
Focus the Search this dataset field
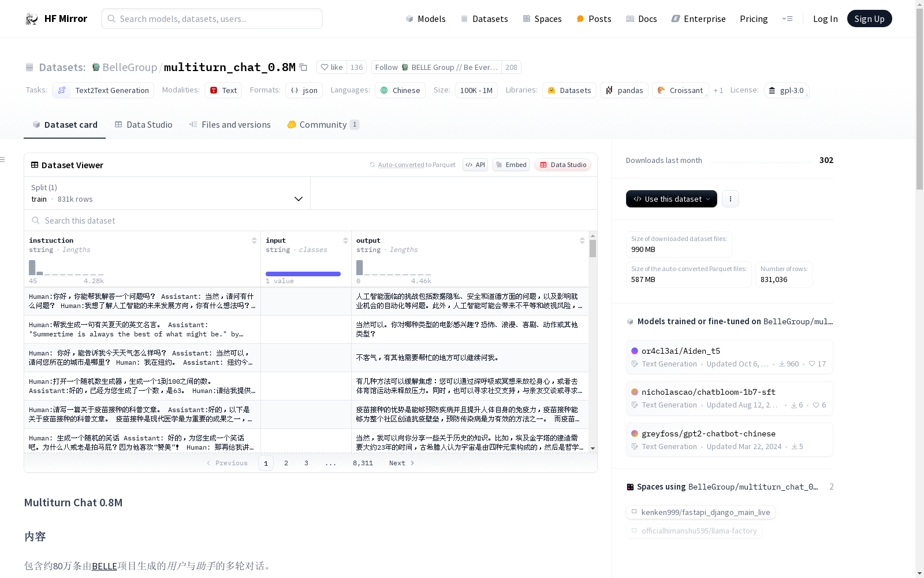pos(311,220)
